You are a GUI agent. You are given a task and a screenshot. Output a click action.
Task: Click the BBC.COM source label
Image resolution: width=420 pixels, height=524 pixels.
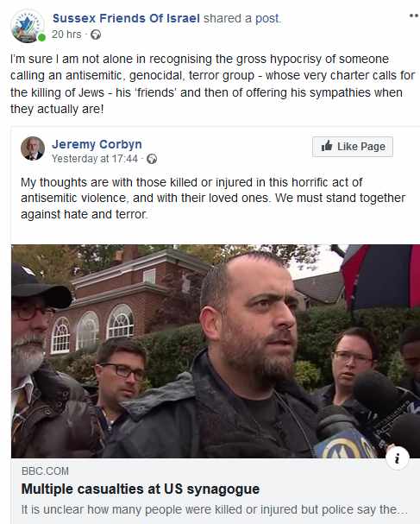pos(45,471)
